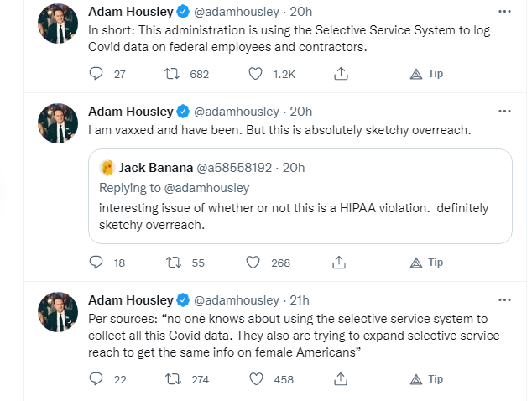Retweet the tweet with 682 retweets
The image size is (532, 401).
pos(172,74)
